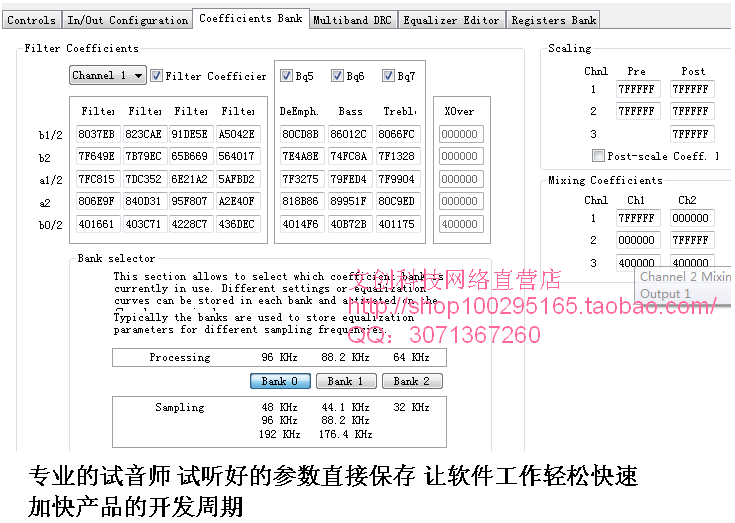Select the Bass b2 field 74FC8A

pyautogui.click(x=347, y=156)
